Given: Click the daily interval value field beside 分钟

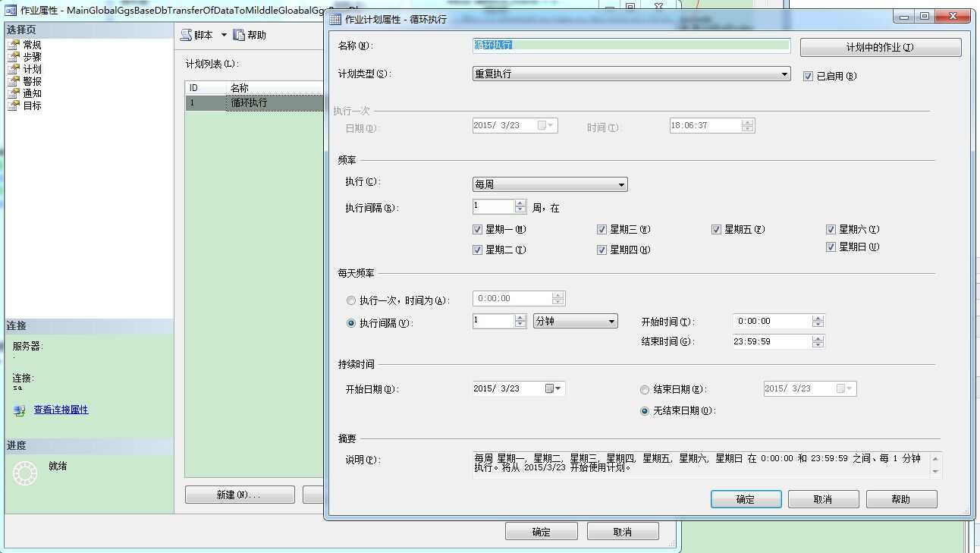Looking at the screenshot, I should [493, 321].
